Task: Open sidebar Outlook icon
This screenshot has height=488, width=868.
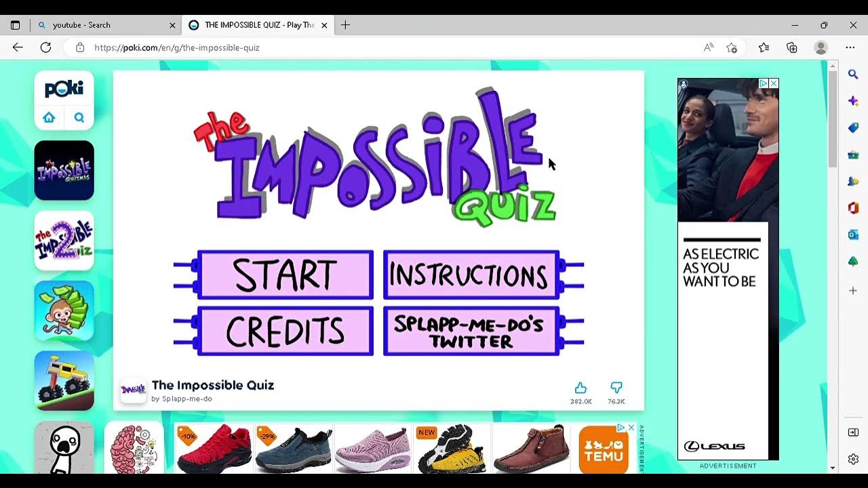Action: click(x=853, y=235)
